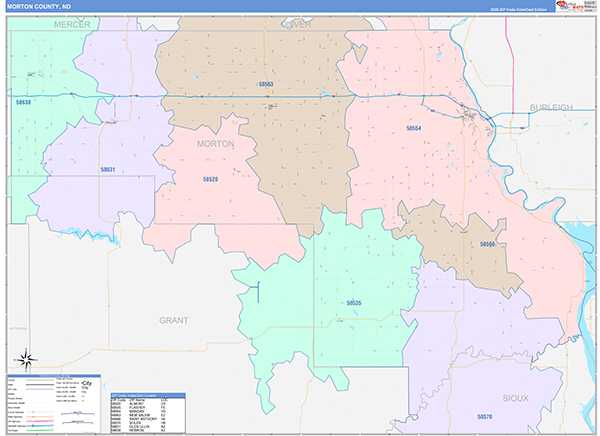Viewport: 600px width, 436px height.
Task: Click the BURLEIGH county name label
Action: point(551,108)
